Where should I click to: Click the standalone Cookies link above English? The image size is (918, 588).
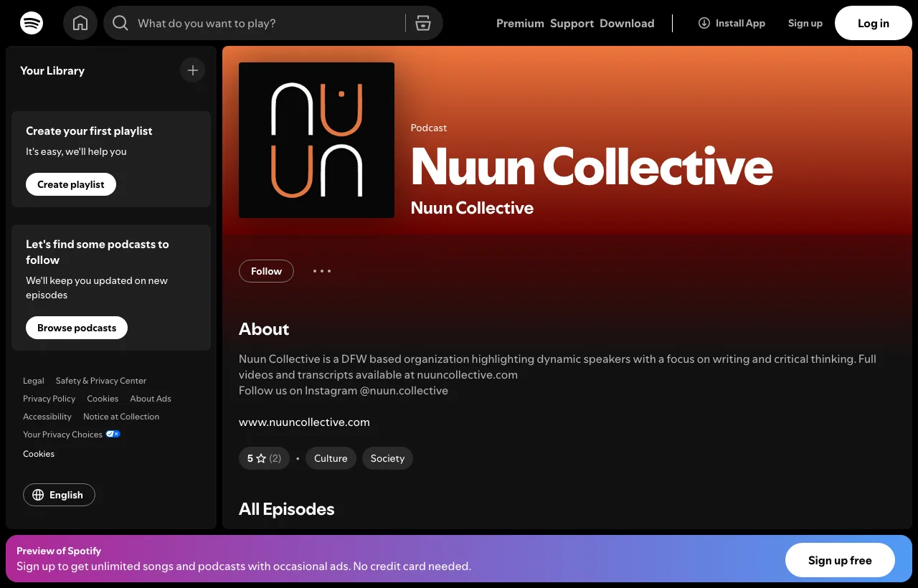(39, 454)
